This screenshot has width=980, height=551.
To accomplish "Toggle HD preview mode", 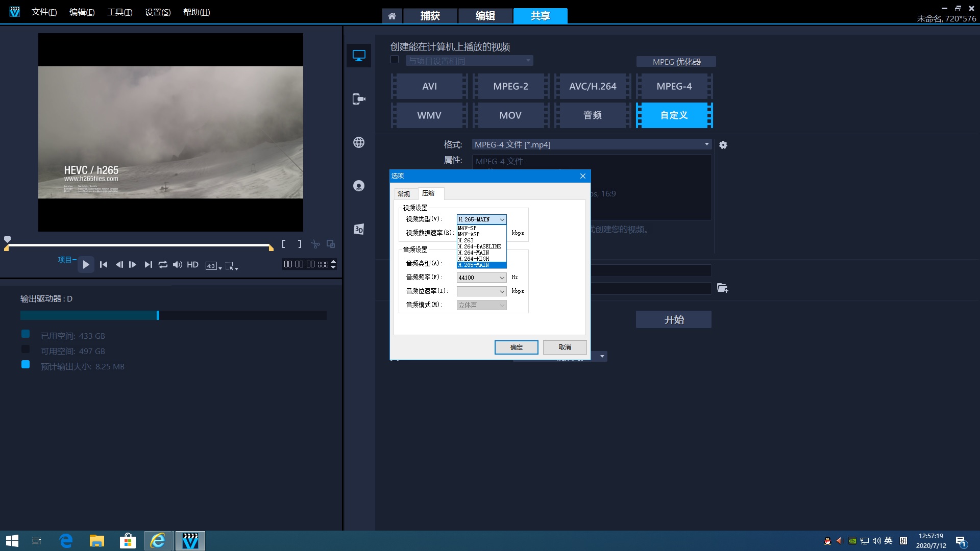I will 192,264.
